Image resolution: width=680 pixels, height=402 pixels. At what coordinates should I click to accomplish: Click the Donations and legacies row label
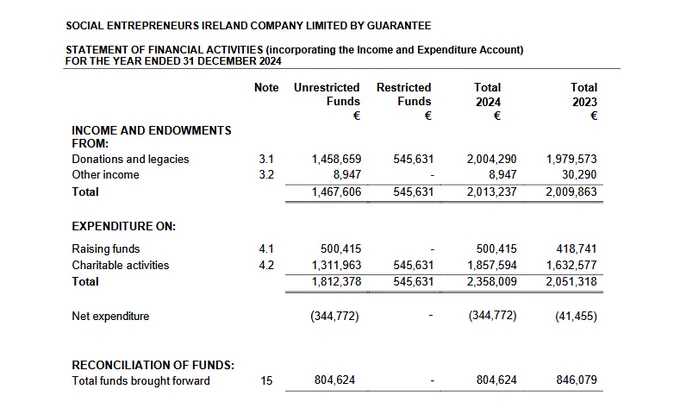click(x=130, y=159)
